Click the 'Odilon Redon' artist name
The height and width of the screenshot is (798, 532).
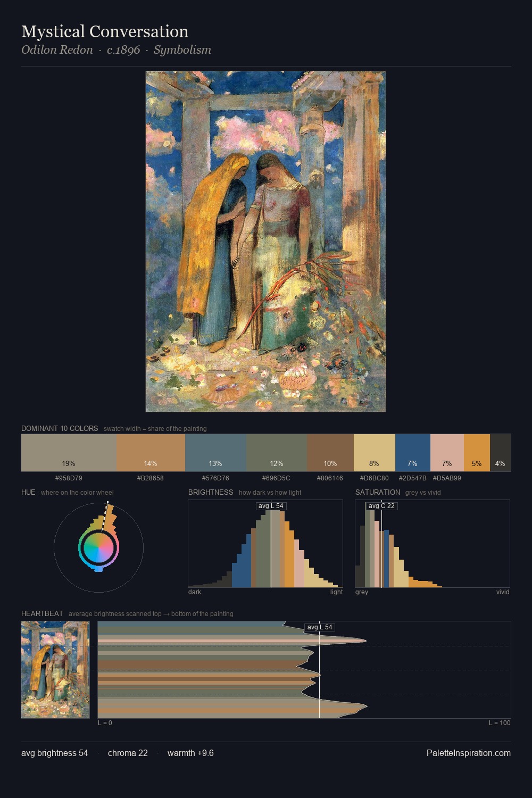57,50
